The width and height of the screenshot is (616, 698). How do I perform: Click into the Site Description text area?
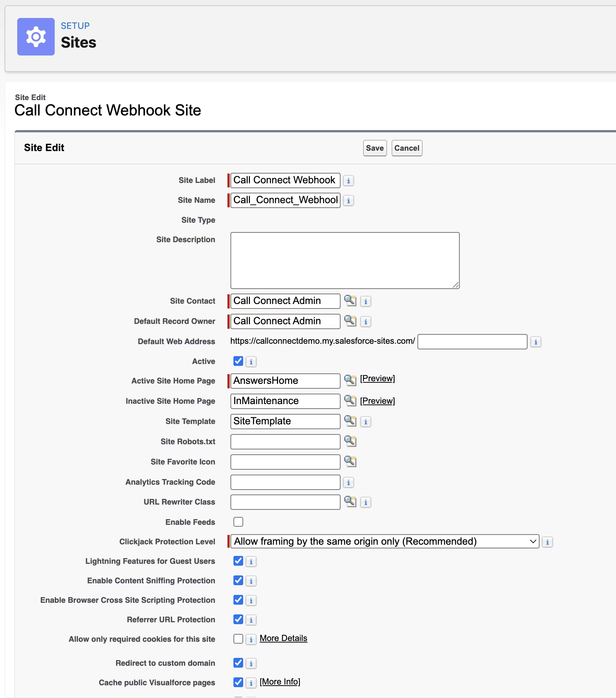(345, 261)
